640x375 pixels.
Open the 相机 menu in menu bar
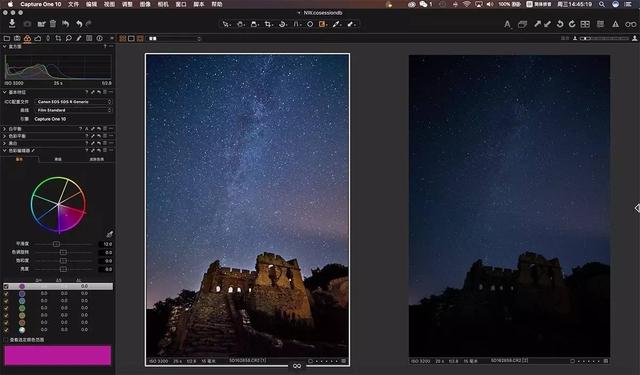coord(163,4)
